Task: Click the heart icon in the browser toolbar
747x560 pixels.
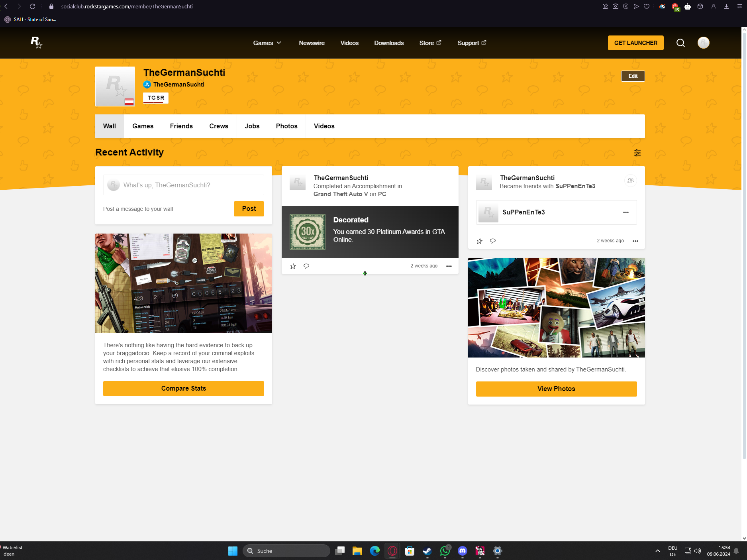Action: 647,6
